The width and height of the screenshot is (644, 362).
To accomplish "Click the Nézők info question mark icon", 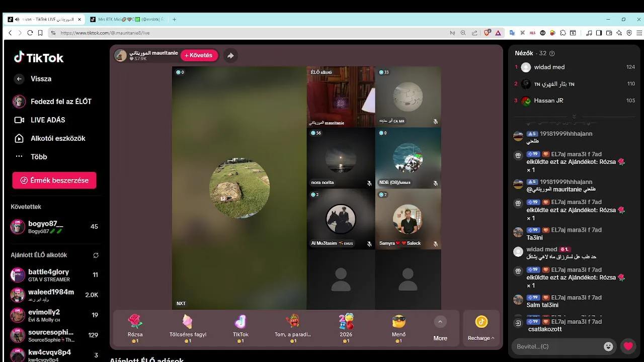I will pos(552,53).
